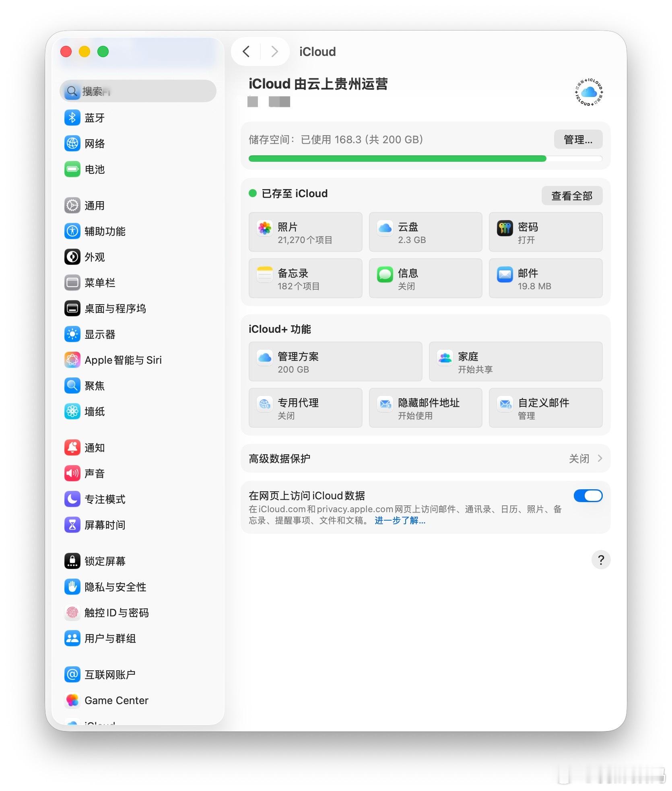The height and width of the screenshot is (791, 672).
Task: Select the 聚焦 Spotlight icon
Action: [x=72, y=385]
